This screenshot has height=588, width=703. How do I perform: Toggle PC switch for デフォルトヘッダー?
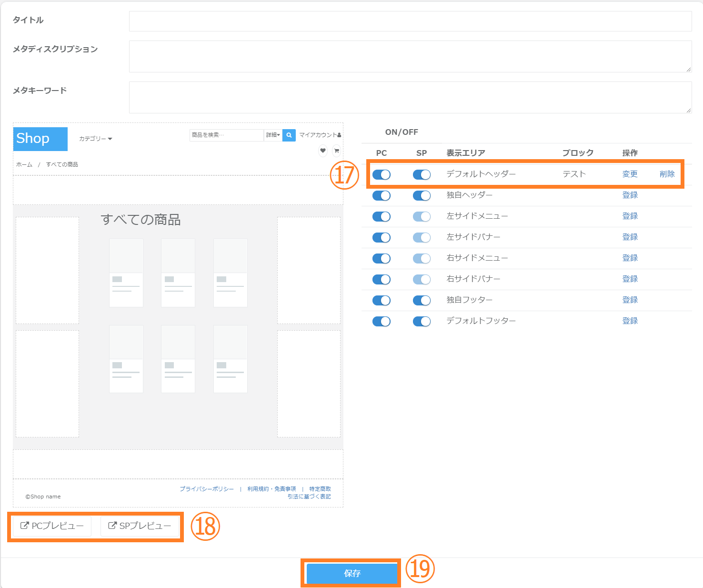coord(382,175)
